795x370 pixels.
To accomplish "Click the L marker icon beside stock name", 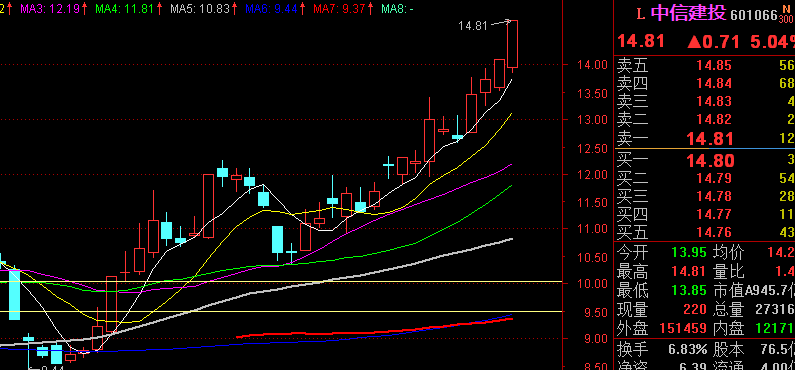I will tap(640, 14).
